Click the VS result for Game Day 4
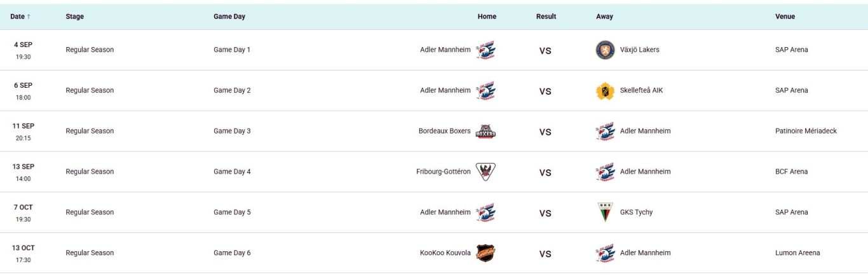The height and width of the screenshot is (278, 868). [x=545, y=172]
